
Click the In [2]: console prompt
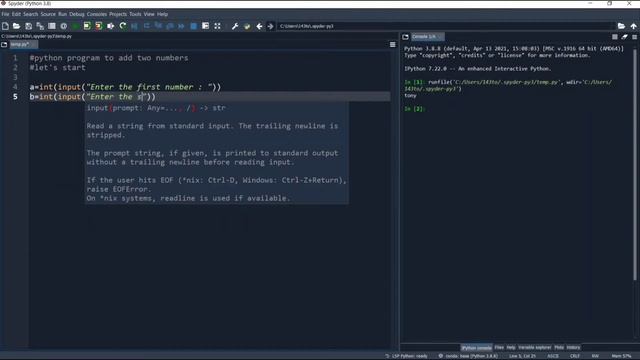pyautogui.click(x=414, y=109)
